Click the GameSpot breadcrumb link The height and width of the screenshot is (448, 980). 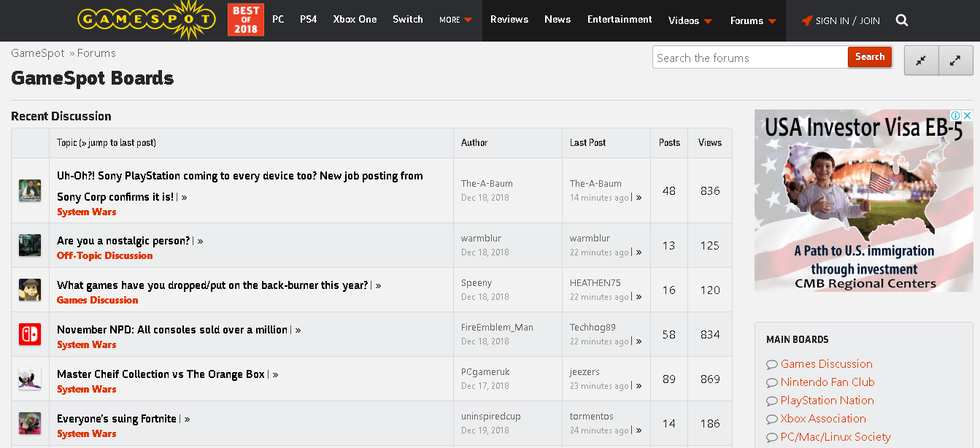pos(38,53)
